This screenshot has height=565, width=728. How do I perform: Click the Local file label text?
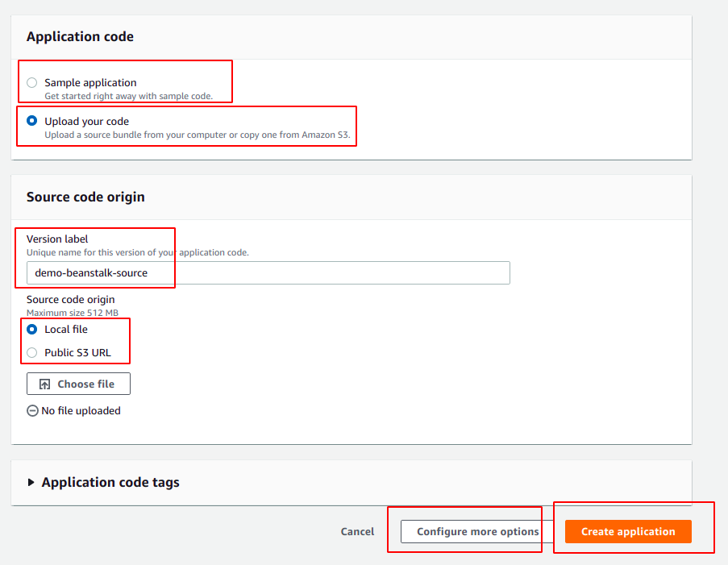(x=66, y=329)
